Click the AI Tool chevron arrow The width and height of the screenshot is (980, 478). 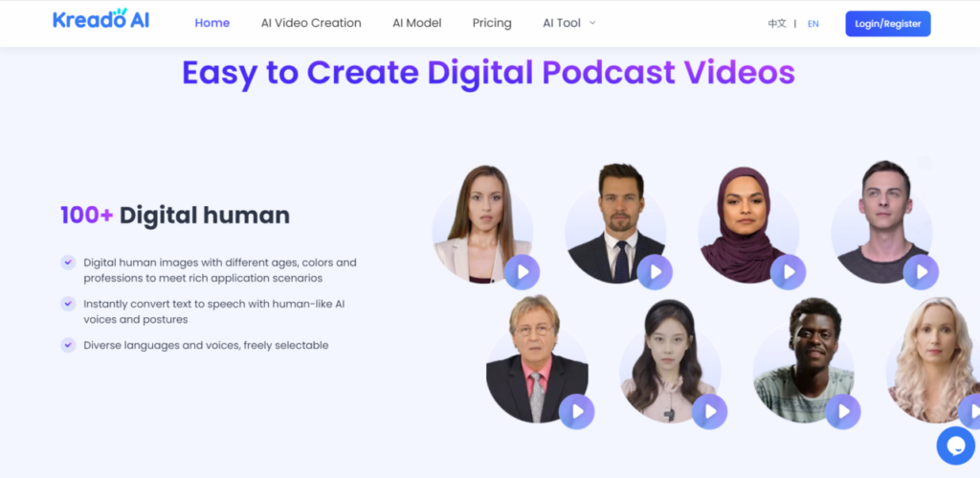click(592, 23)
